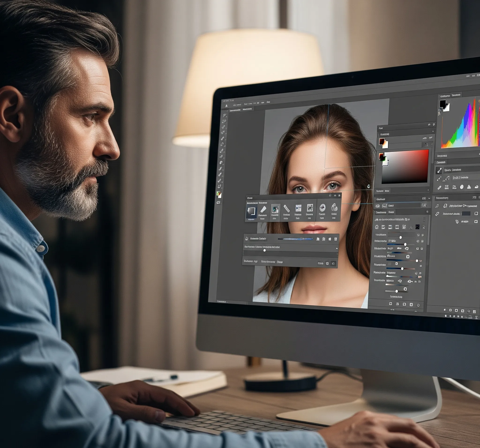Click the blue progress bar on floating options bar
This screenshot has width=480, height=448.
pos(296,239)
